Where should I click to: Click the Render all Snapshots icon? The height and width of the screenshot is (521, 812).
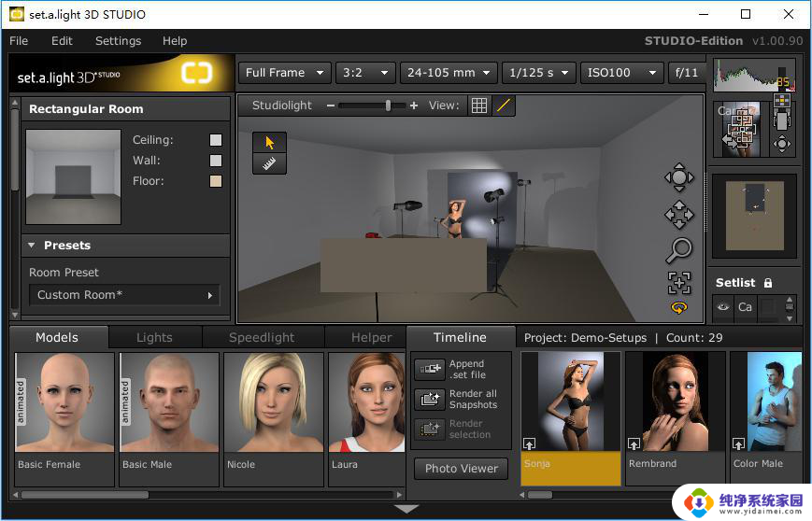tap(430, 399)
